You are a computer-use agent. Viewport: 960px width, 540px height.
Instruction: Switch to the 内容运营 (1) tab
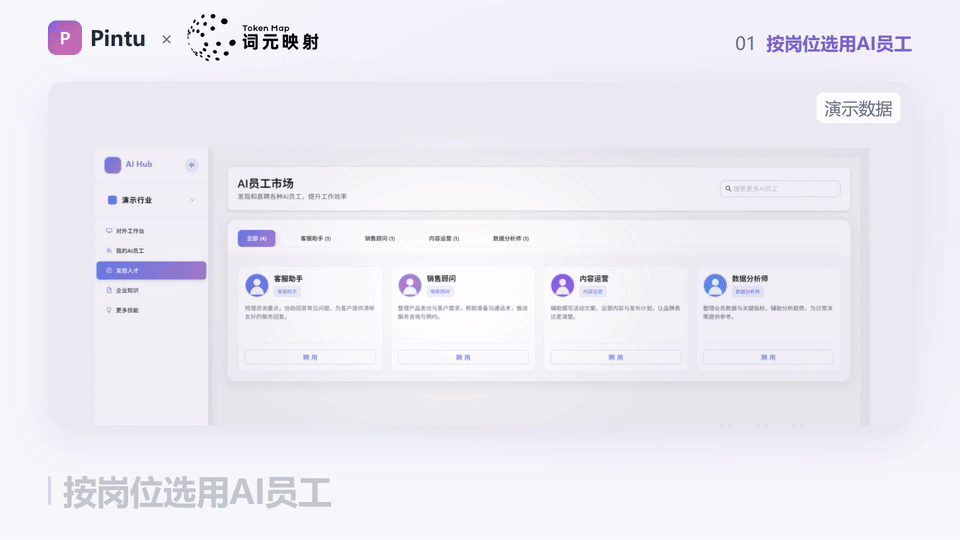[444, 238]
